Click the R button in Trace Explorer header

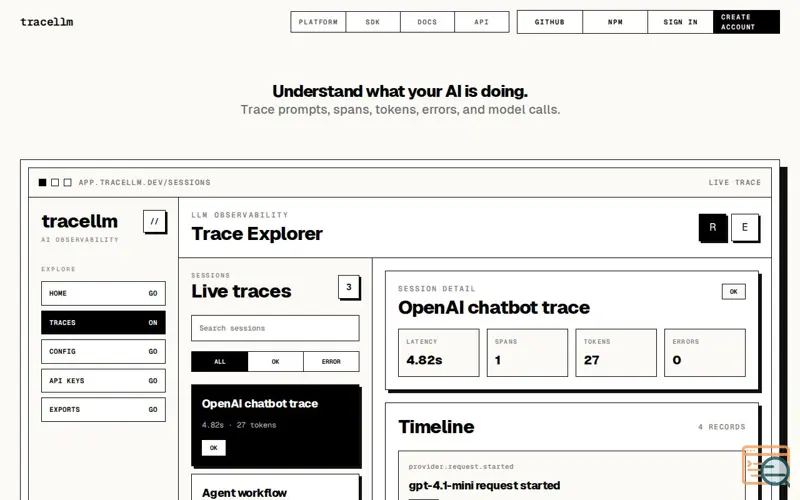click(713, 228)
